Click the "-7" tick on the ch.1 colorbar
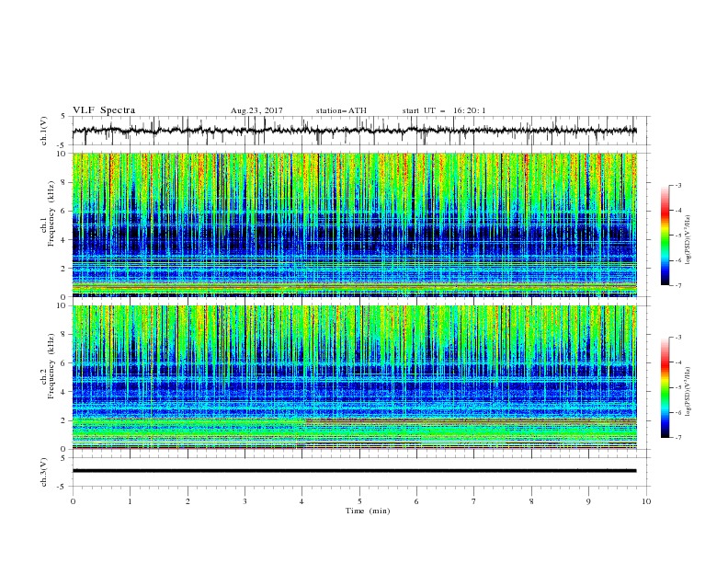 (x=677, y=285)
